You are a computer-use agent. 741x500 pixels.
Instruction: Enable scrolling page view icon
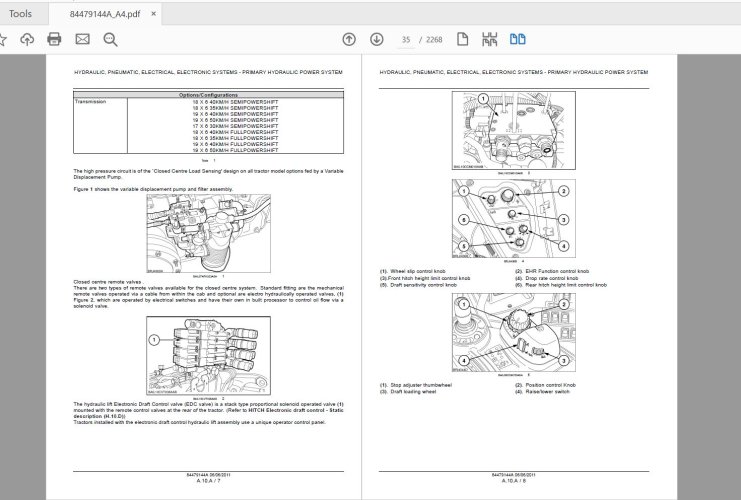click(490, 39)
